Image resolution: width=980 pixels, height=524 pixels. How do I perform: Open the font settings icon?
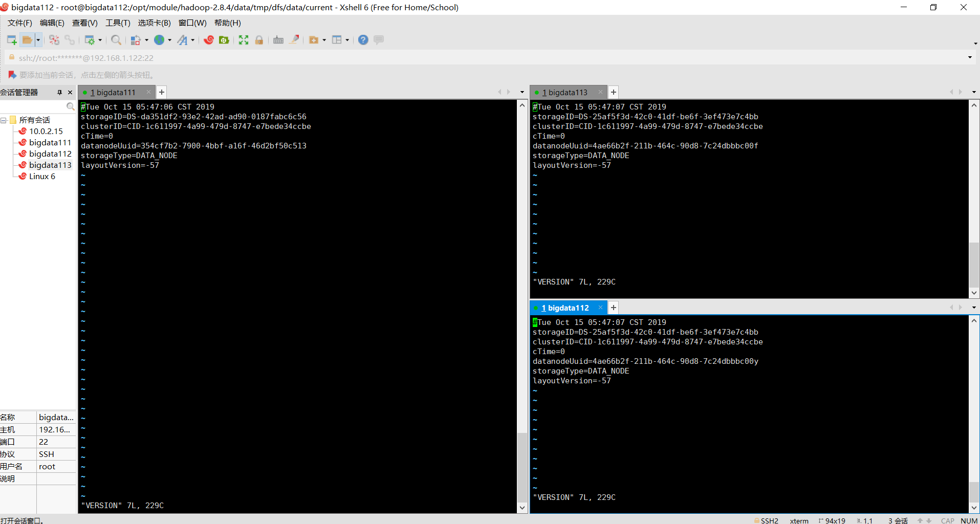coord(182,40)
